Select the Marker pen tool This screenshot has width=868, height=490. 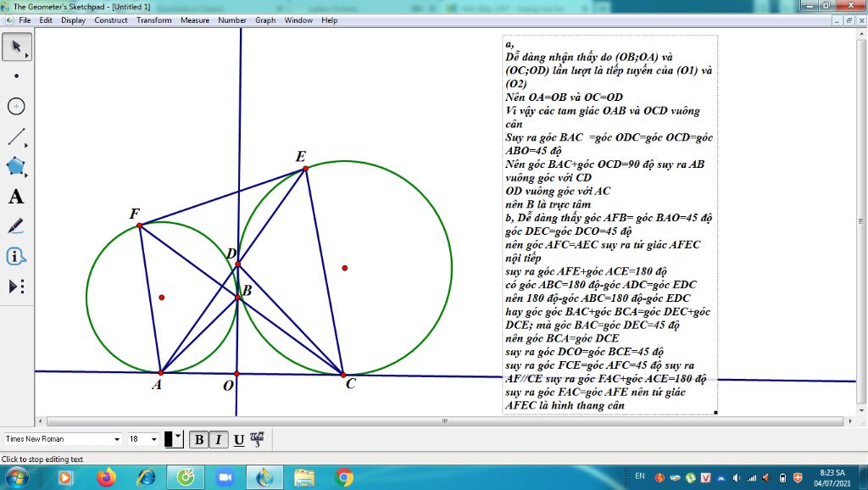point(17,226)
